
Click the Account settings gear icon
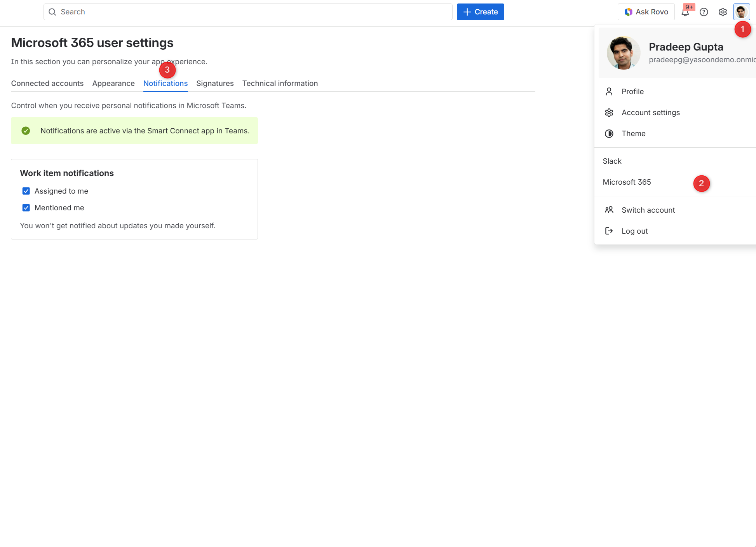(x=609, y=112)
